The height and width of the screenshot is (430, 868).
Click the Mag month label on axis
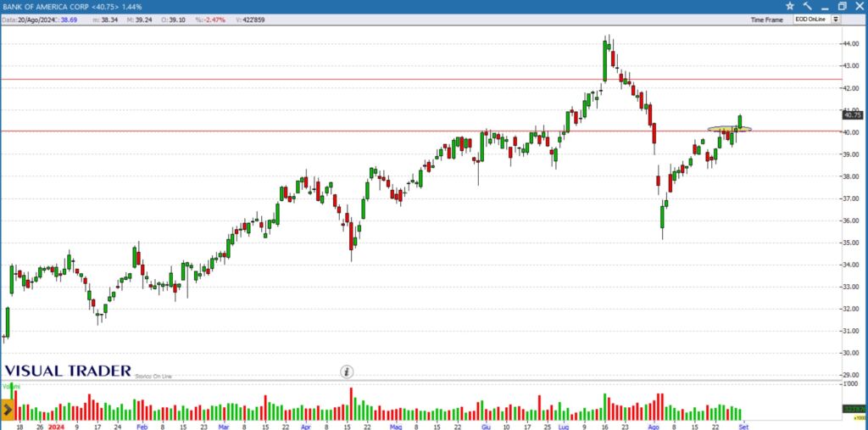(x=395, y=427)
